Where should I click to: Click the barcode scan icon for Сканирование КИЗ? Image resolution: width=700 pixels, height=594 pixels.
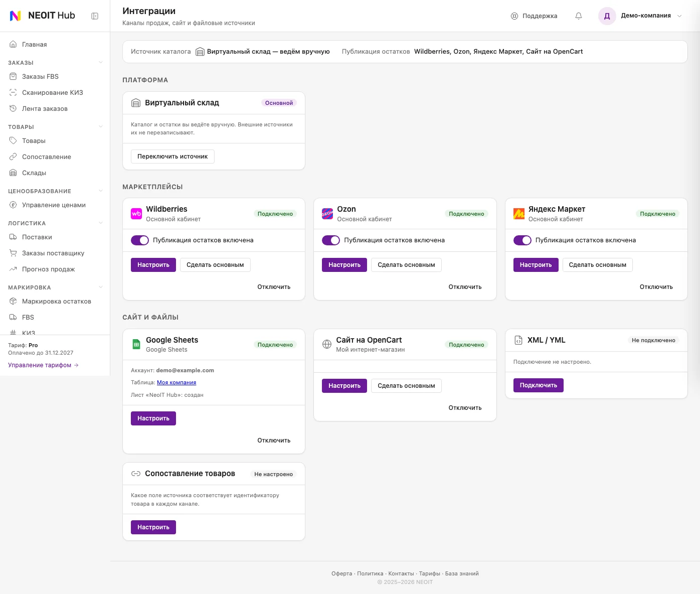click(13, 92)
